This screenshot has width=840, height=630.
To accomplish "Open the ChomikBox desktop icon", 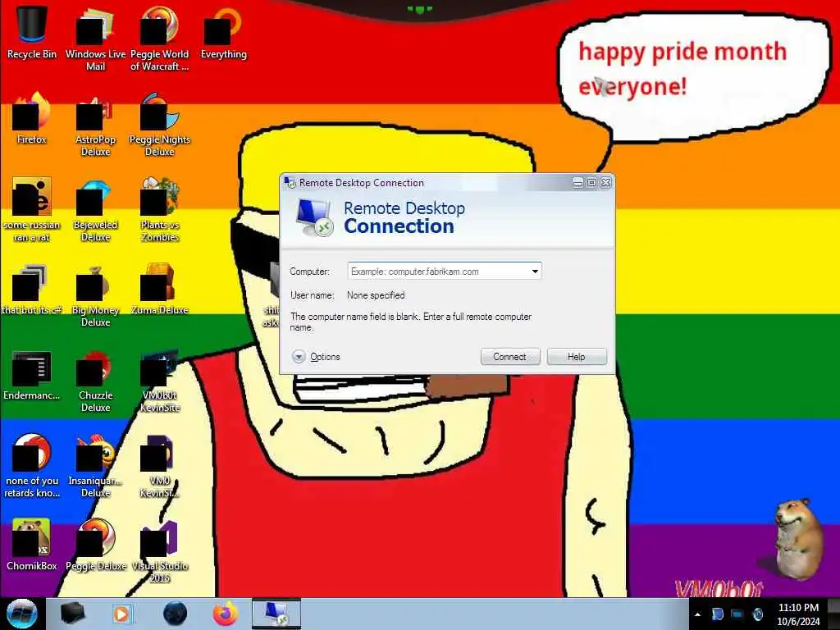I will tap(32, 544).
